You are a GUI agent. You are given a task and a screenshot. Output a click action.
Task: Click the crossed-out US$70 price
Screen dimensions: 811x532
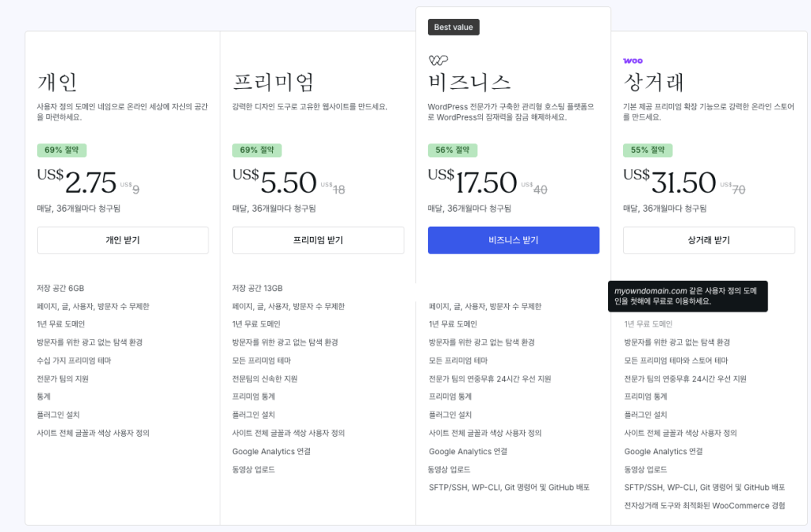733,188
